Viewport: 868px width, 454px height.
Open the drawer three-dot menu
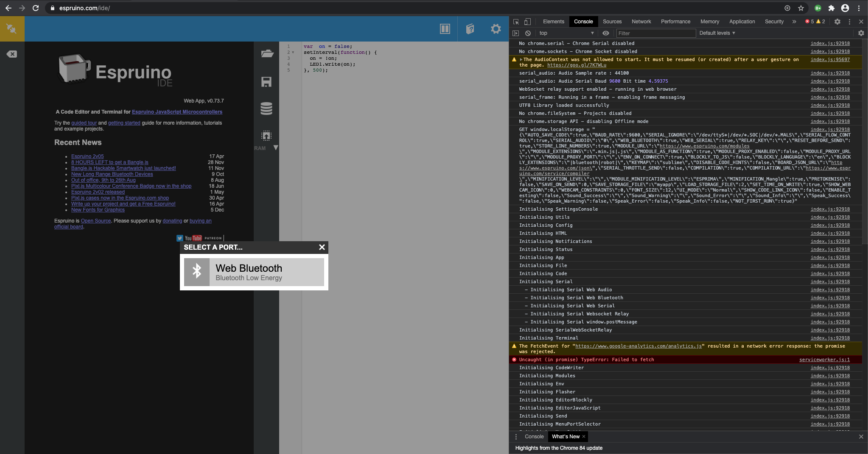(x=516, y=437)
